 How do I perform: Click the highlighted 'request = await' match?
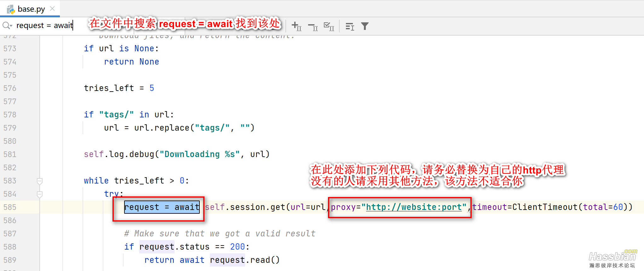point(162,207)
